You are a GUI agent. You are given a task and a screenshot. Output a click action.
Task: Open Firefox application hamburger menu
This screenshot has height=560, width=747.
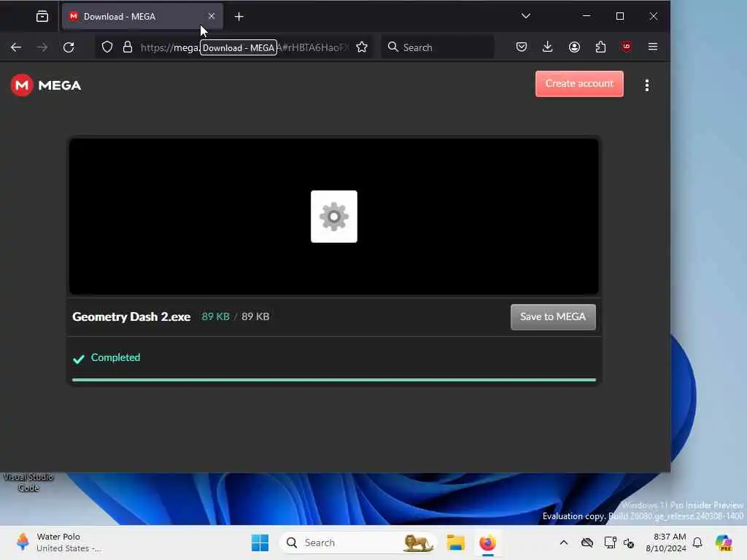tap(653, 47)
